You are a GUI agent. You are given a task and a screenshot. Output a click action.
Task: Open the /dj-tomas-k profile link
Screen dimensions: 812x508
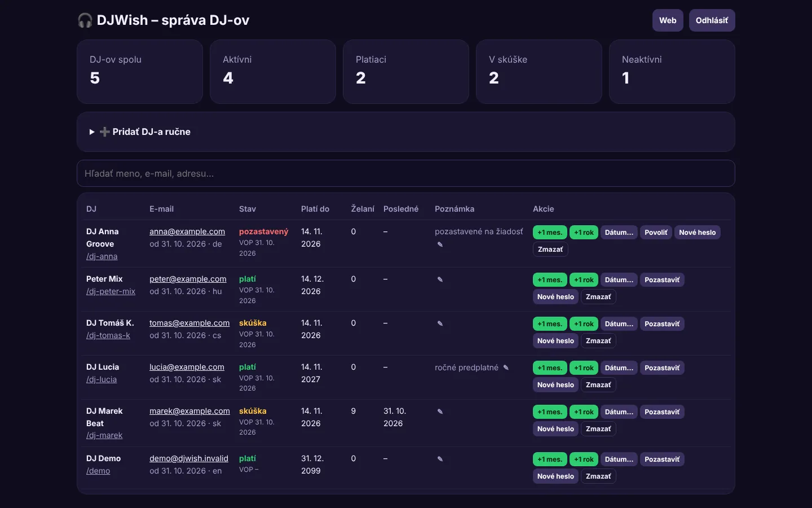coord(108,335)
